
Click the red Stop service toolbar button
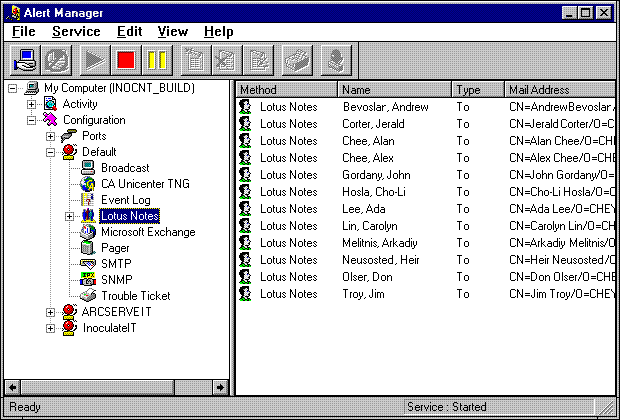tap(125, 61)
